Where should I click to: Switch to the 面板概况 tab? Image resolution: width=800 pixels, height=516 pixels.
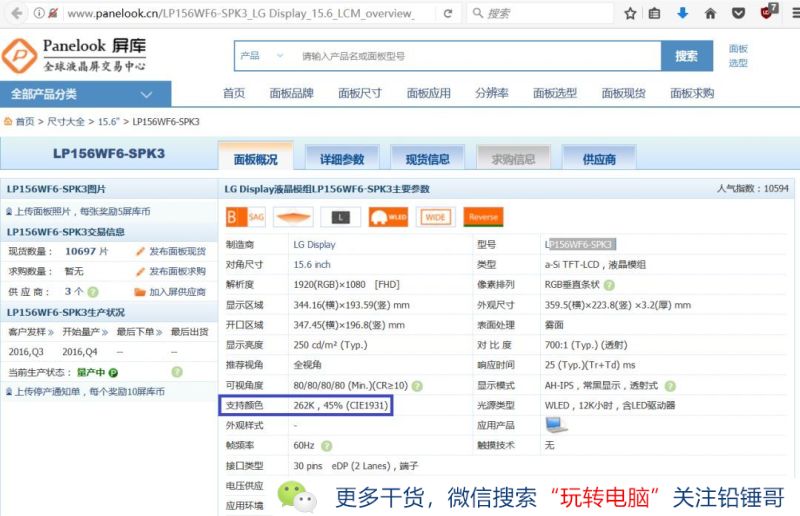pos(256,157)
